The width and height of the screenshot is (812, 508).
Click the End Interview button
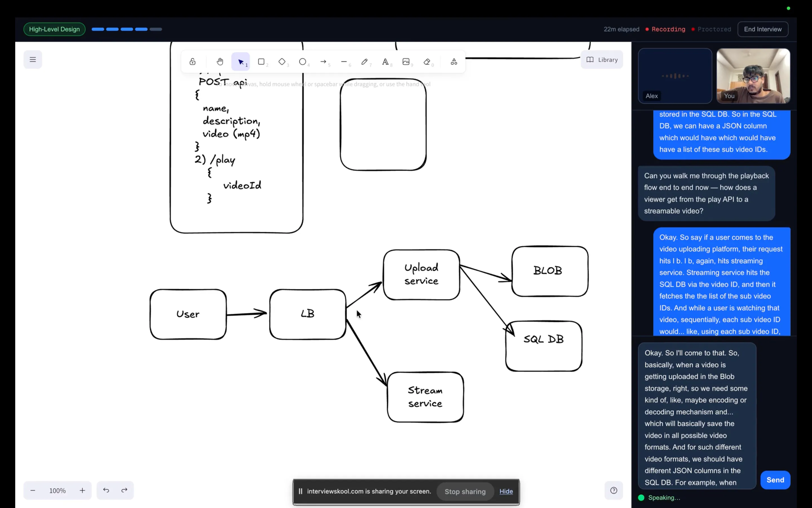pyautogui.click(x=763, y=29)
